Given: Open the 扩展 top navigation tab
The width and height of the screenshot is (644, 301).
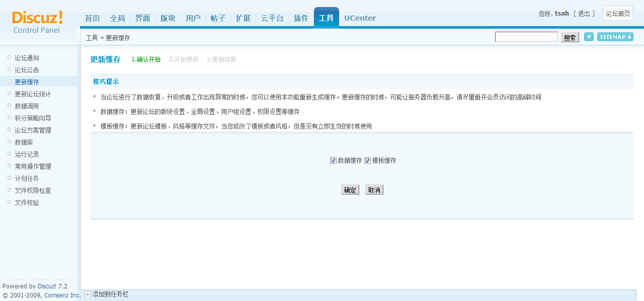Looking at the screenshot, I should point(243,18).
